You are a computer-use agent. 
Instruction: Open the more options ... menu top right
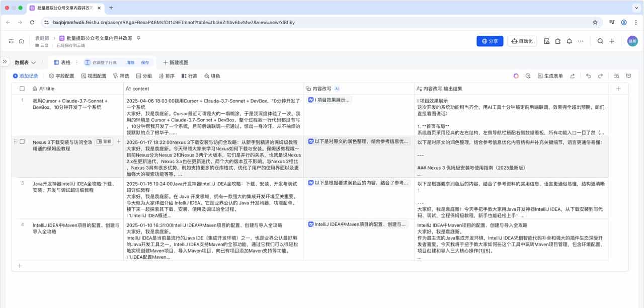click(x=581, y=41)
